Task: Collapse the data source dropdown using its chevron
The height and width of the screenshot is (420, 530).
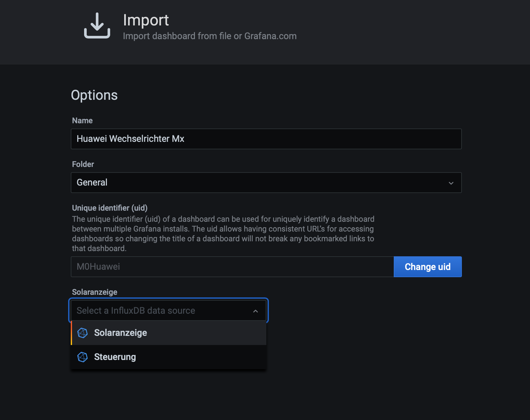Action: pos(256,311)
